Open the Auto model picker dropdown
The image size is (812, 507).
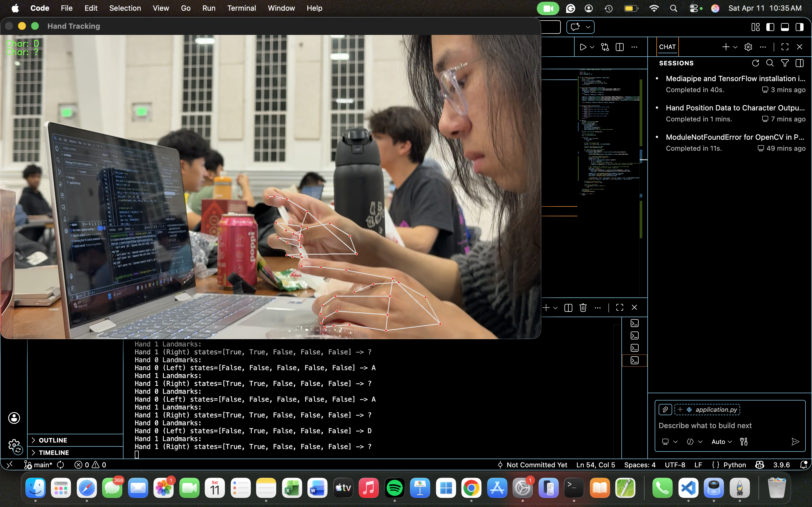(721, 442)
